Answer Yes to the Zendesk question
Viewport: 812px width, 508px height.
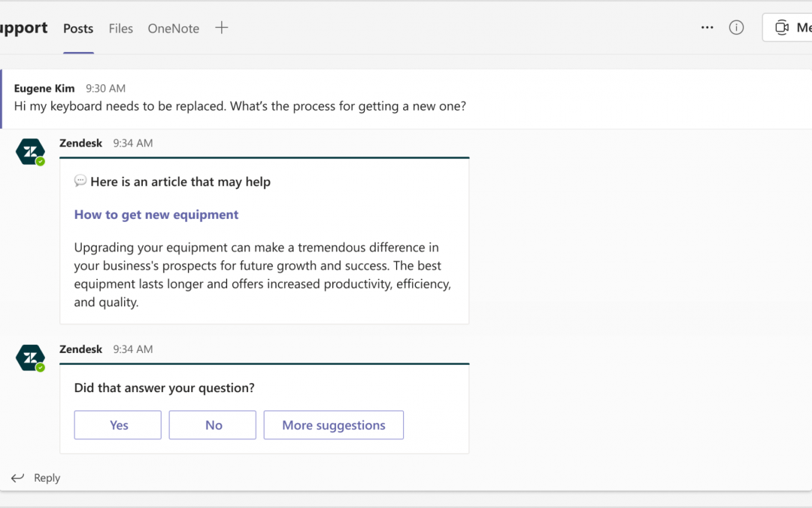click(x=118, y=425)
